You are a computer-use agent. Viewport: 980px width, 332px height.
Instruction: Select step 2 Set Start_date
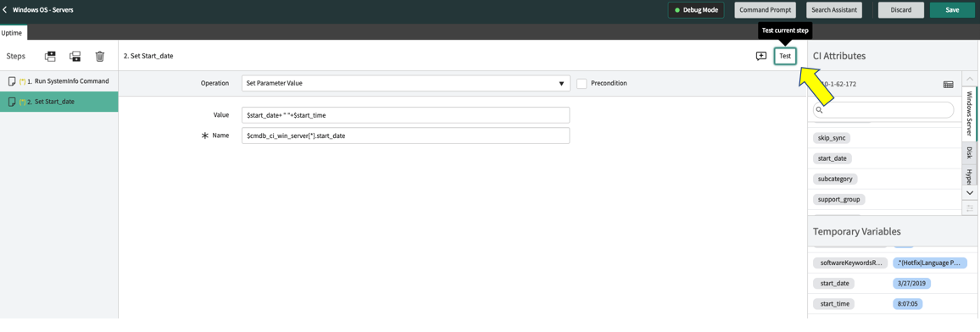[59, 102]
